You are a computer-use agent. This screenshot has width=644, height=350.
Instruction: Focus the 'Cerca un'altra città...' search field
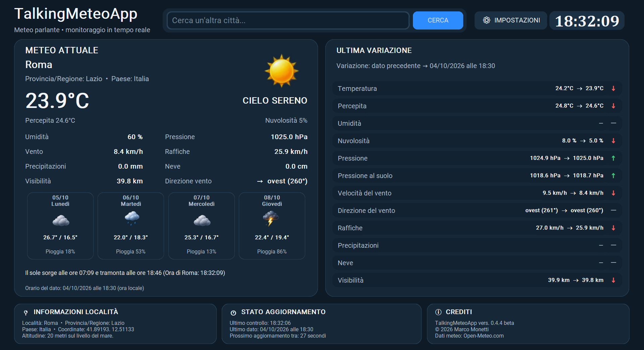coord(288,20)
